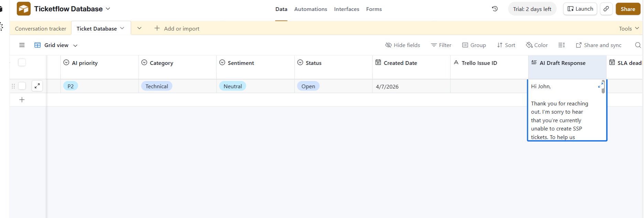Add a new row with plus icon

pyautogui.click(x=22, y=100)
